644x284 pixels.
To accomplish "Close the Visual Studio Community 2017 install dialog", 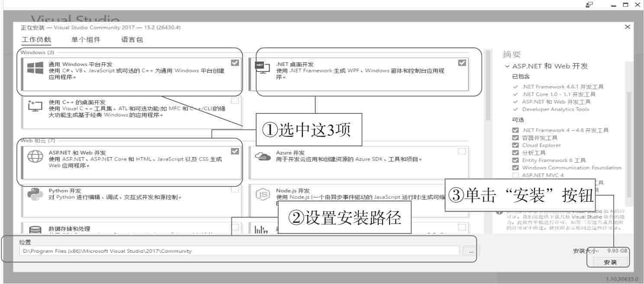I will (628, 27).
